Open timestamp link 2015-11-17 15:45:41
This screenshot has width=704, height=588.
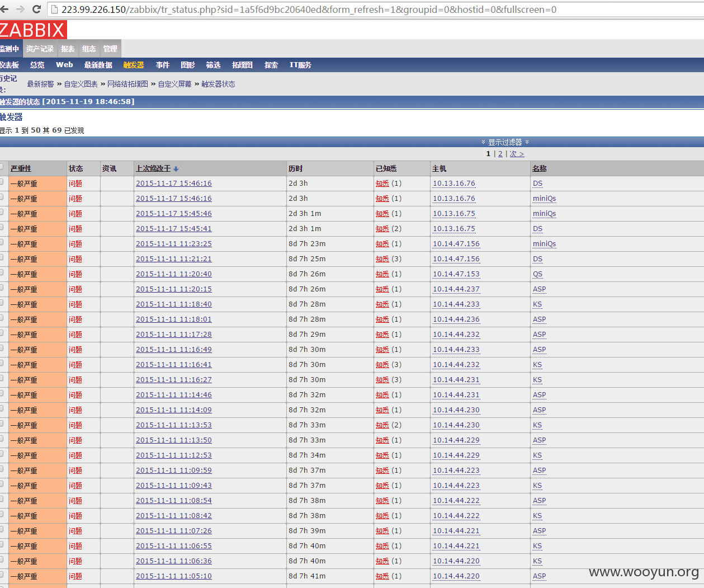tap(174, 229)
